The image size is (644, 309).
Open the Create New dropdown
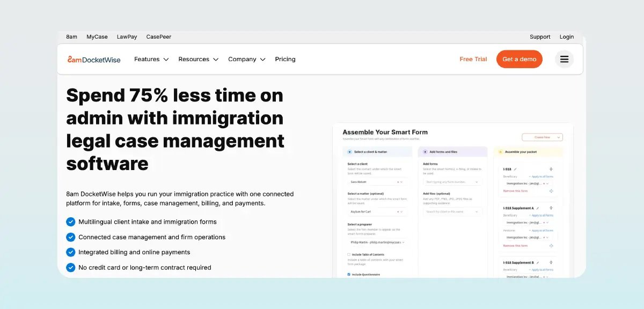click(x=542, y=137)
